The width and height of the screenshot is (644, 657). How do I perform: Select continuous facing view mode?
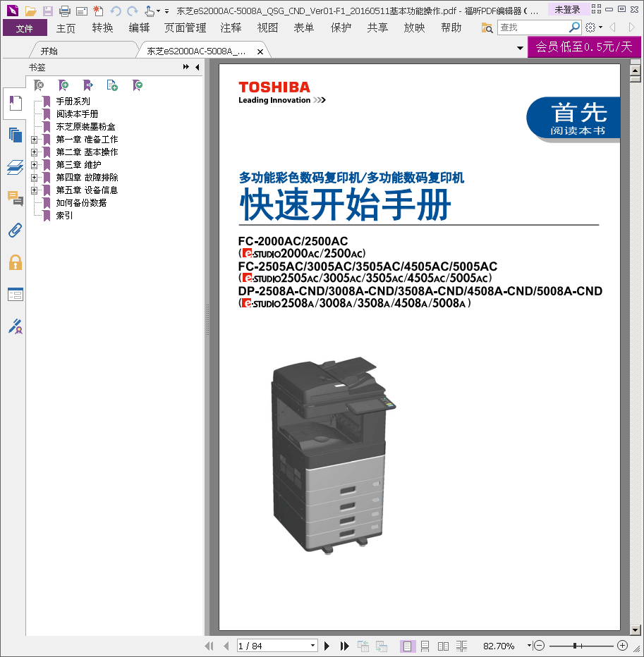(461, 646)
